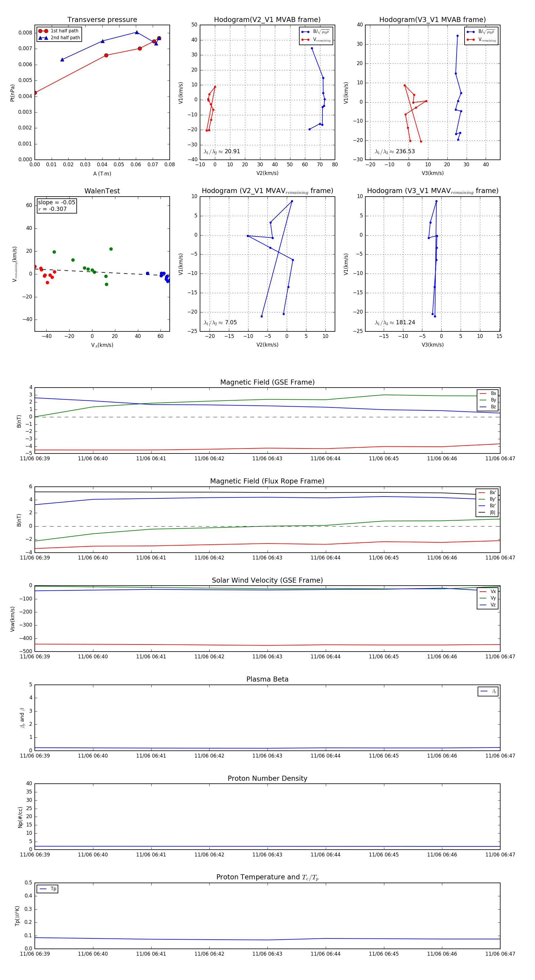
Task: Click the black line sample beside "|B|" legend
Action: tap(482, 513)
